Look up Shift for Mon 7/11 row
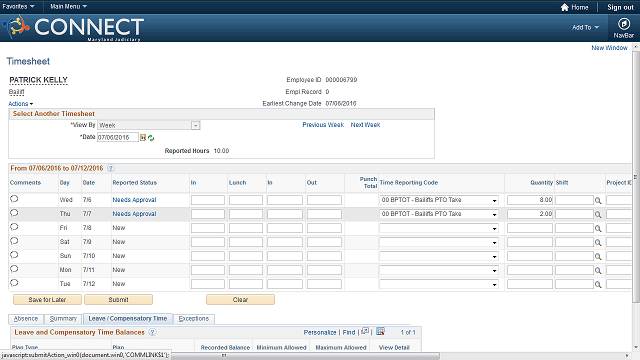640x360 pixels. pos(598,270)
